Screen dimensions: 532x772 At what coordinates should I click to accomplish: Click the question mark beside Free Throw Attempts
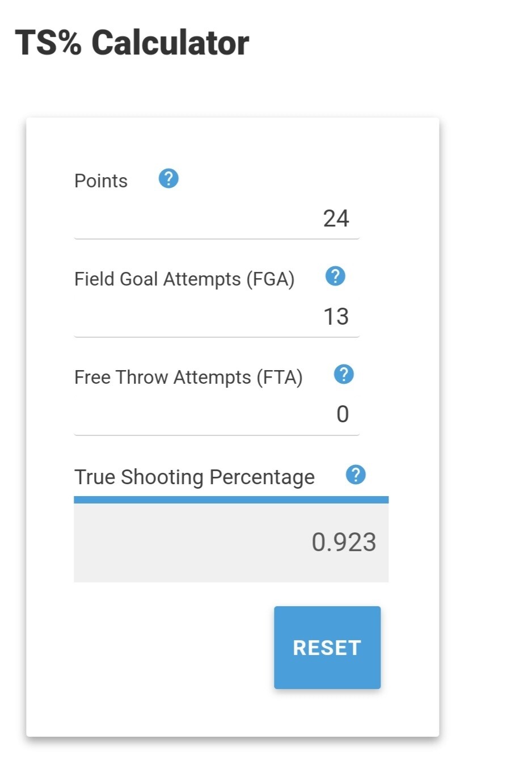[344, 375]
